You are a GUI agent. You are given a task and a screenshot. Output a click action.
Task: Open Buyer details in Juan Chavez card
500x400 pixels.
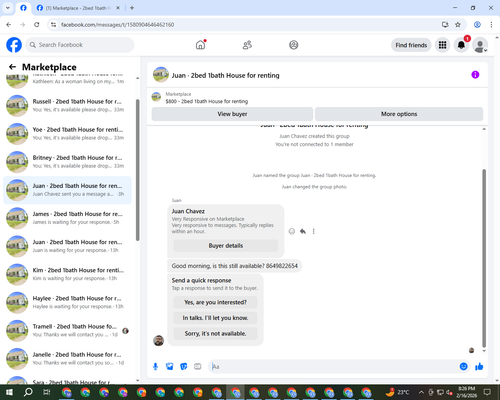226,246
